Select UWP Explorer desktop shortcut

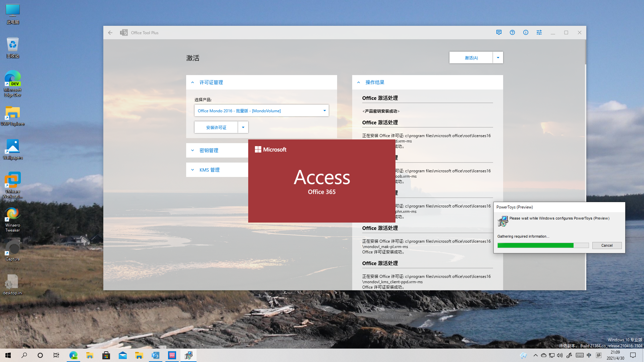point(13,116)
